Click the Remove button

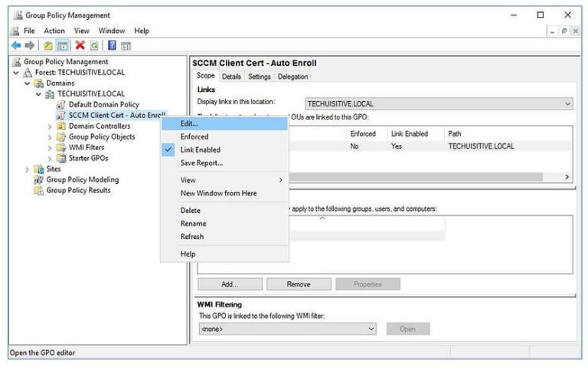(298, 283)
